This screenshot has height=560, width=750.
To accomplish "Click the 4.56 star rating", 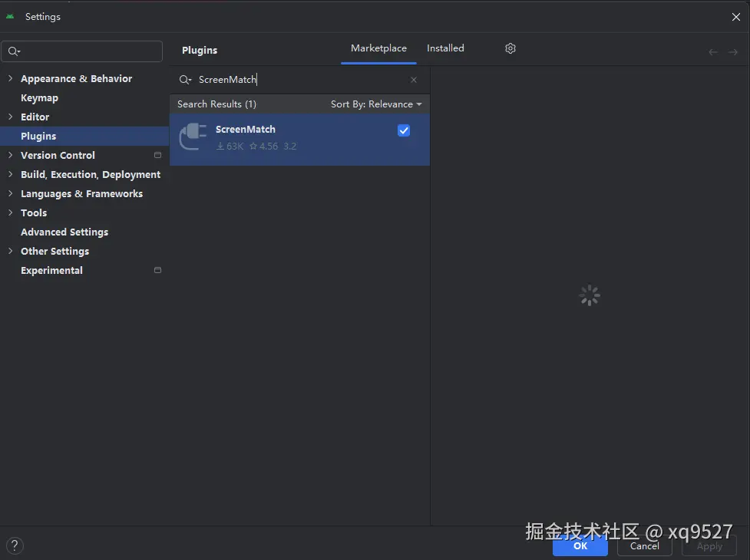I will point(263,147).
